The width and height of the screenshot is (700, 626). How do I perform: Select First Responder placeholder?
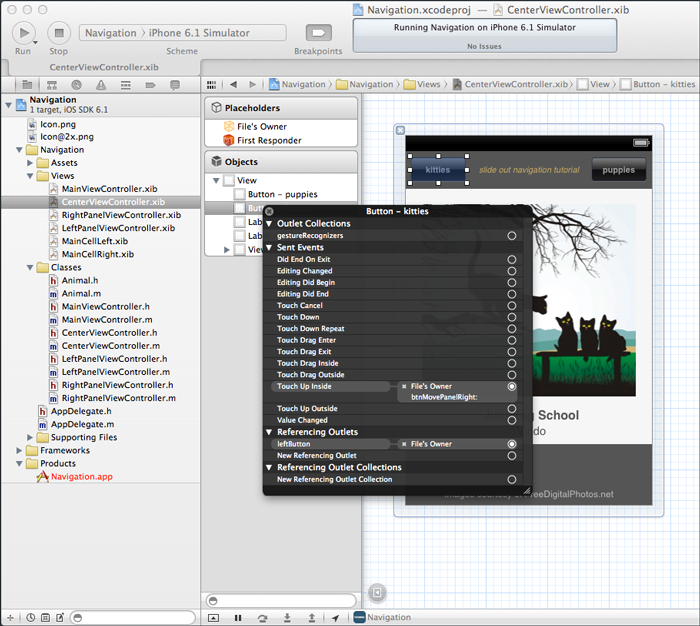[262, 141]
